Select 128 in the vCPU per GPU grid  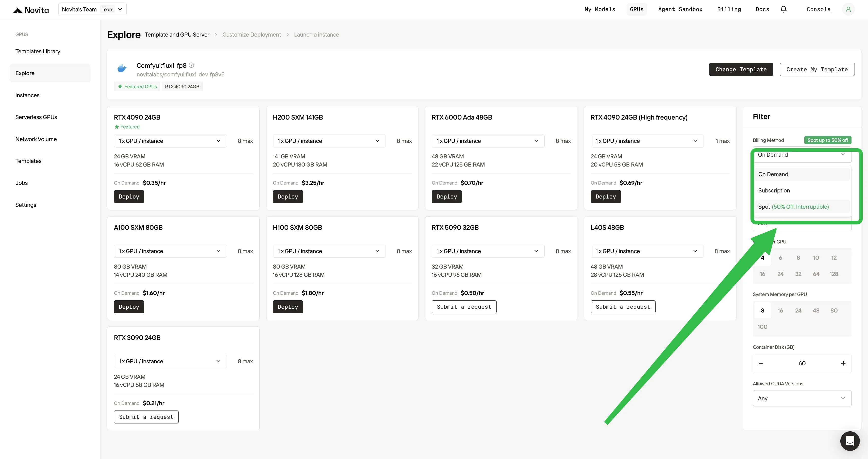pyautogui.click(x=834, y=274)
